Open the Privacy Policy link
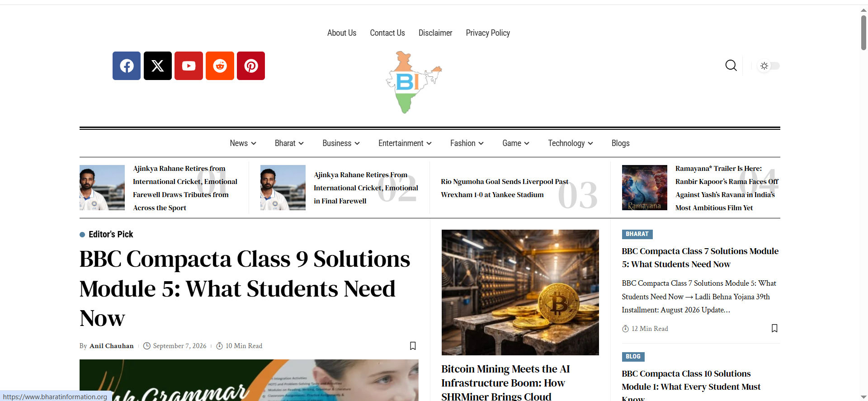This screenshot has width=868, height=401. pyautogui.click(x=488, y=33)
